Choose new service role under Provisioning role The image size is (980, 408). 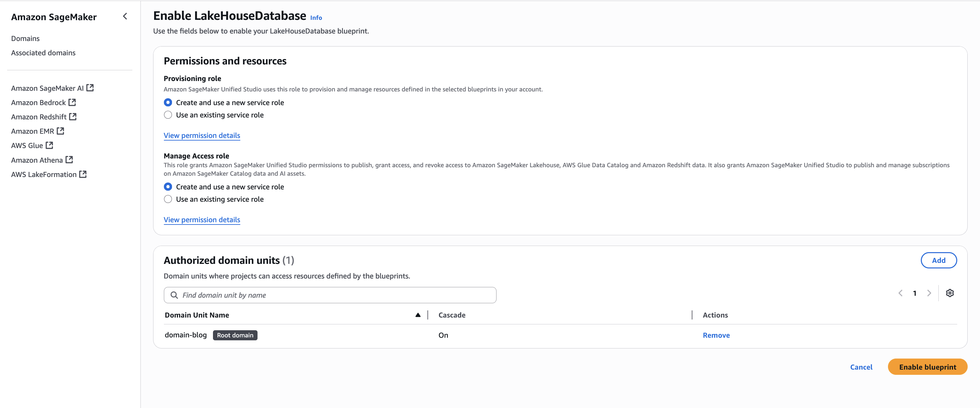point(168,102)
